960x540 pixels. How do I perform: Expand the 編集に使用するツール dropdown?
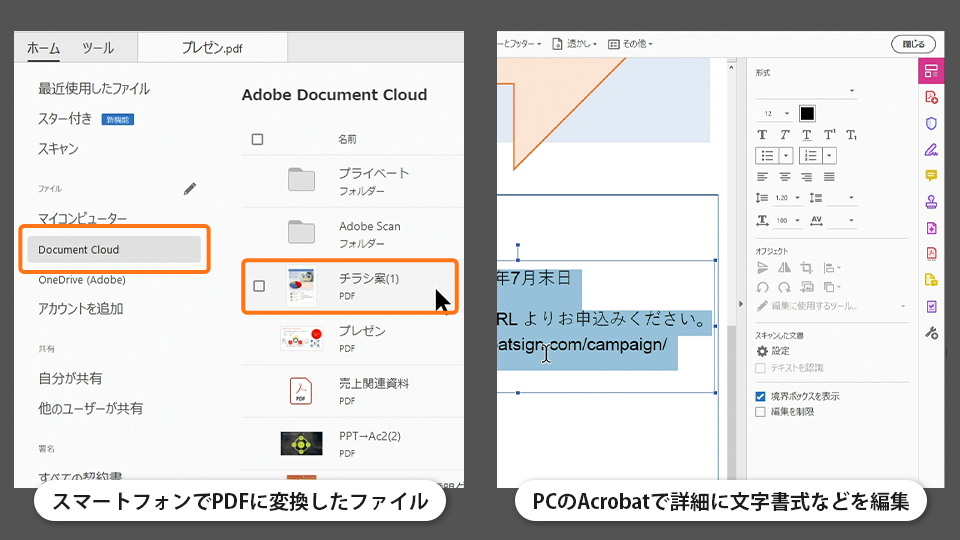pos(903,306)
